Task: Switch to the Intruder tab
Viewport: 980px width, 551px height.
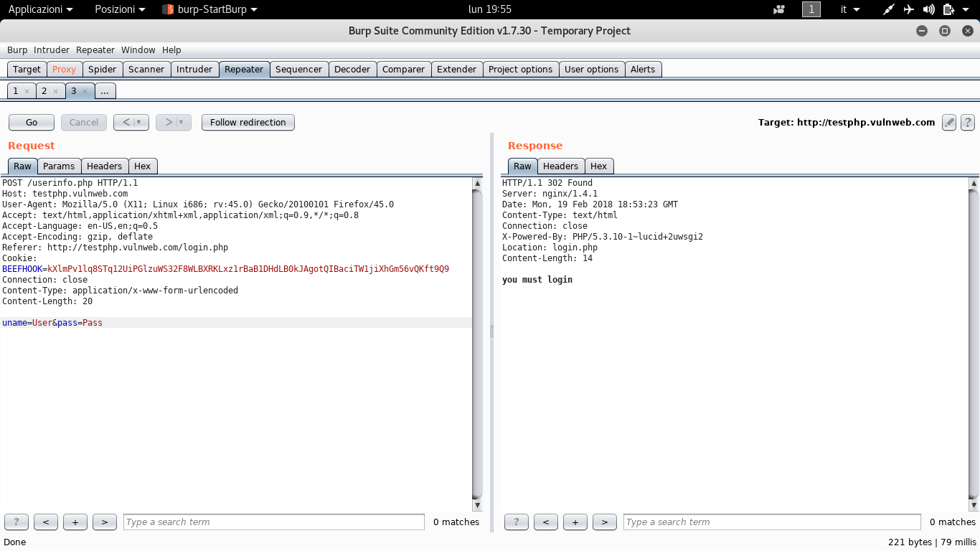Action: point(194,69)
